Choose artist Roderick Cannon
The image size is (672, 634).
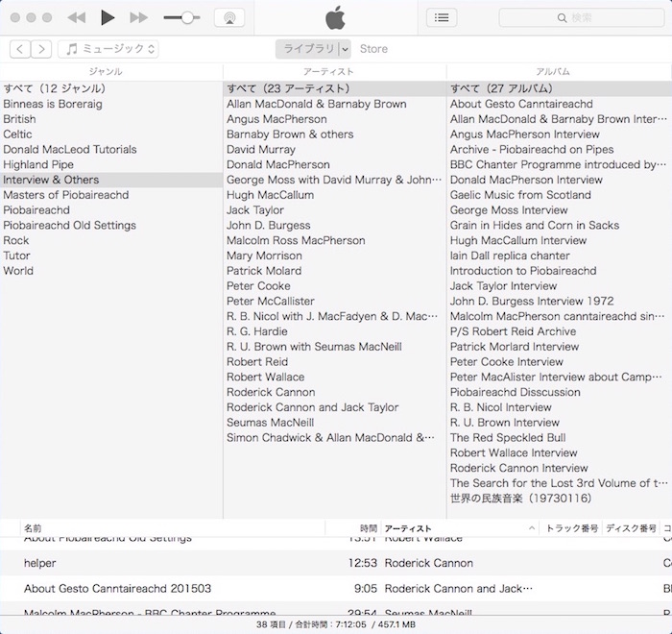(x=271, y=392)
